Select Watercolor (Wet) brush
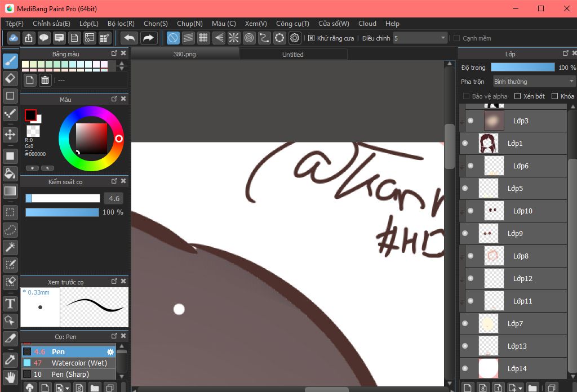577x392 pixels. (x=69, y=363)
